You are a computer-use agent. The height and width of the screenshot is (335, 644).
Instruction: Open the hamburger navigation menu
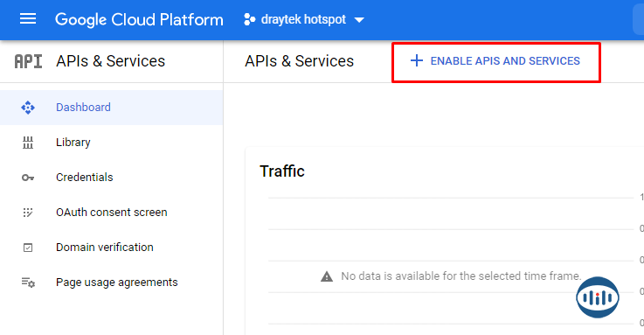(x=28, y=19)
